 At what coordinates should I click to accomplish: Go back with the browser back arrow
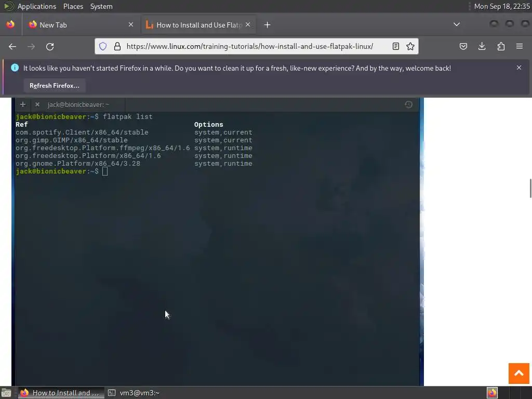[x=12, y=46]
